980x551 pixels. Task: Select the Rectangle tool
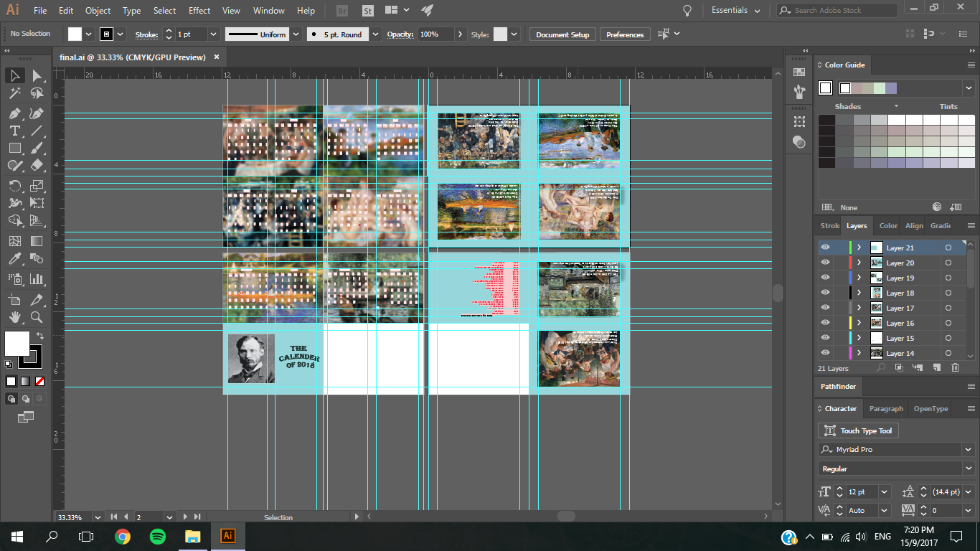(x=15, y=148)
